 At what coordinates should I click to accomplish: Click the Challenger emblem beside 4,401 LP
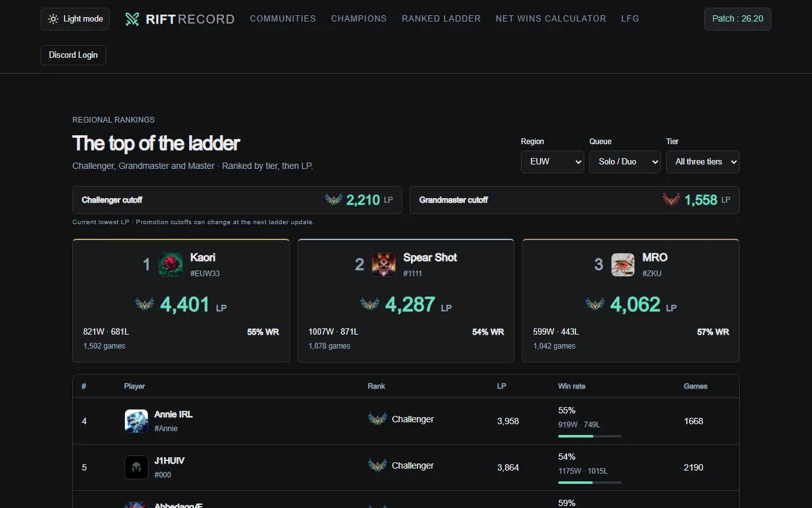point(145,304)
